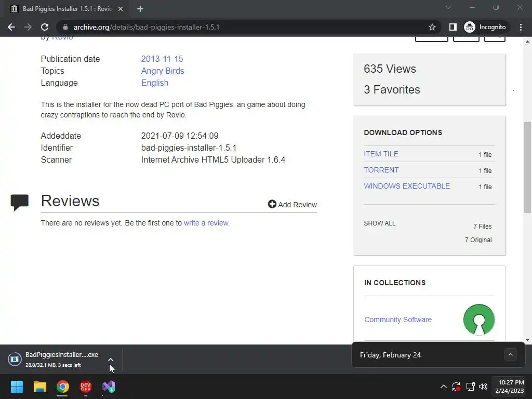Image resolution: width=532 pixels, height=399 pixels.
Task: Click the padlock site info icon
Action: pyautogui.click(x=65, y=27)
